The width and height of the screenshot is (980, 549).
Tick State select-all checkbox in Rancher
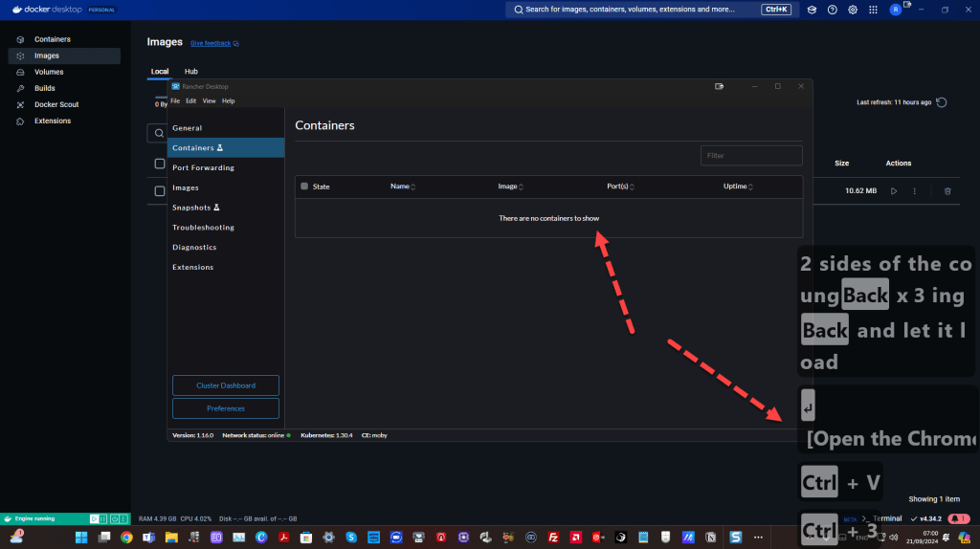pos(304,187)
